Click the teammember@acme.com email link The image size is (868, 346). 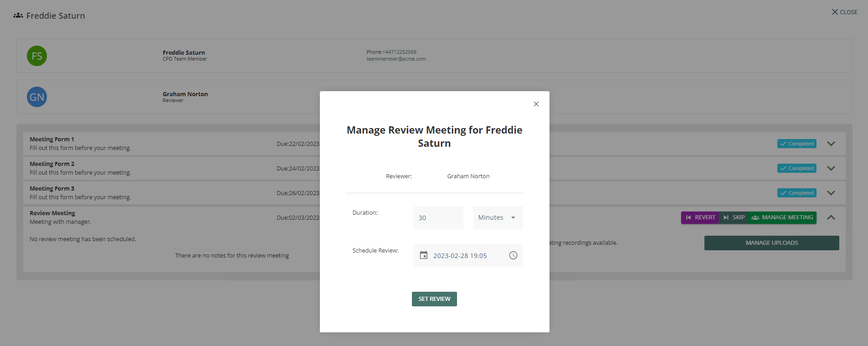pyautogui.click(x=396, y=59)
